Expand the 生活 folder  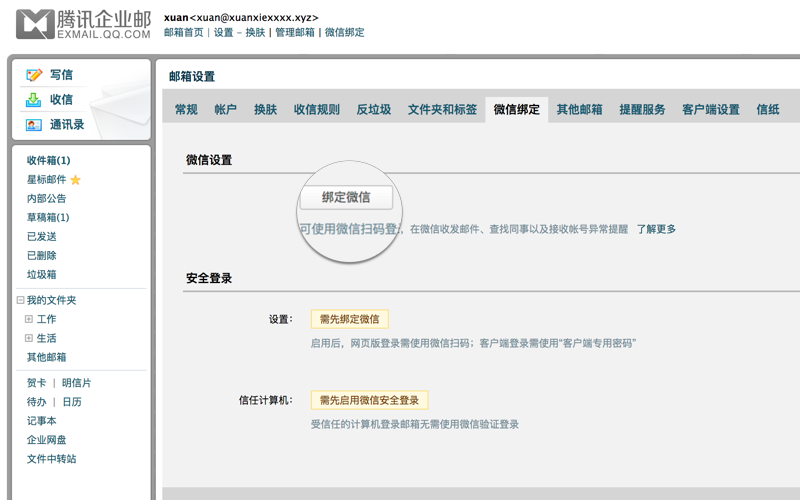point(29,338)
